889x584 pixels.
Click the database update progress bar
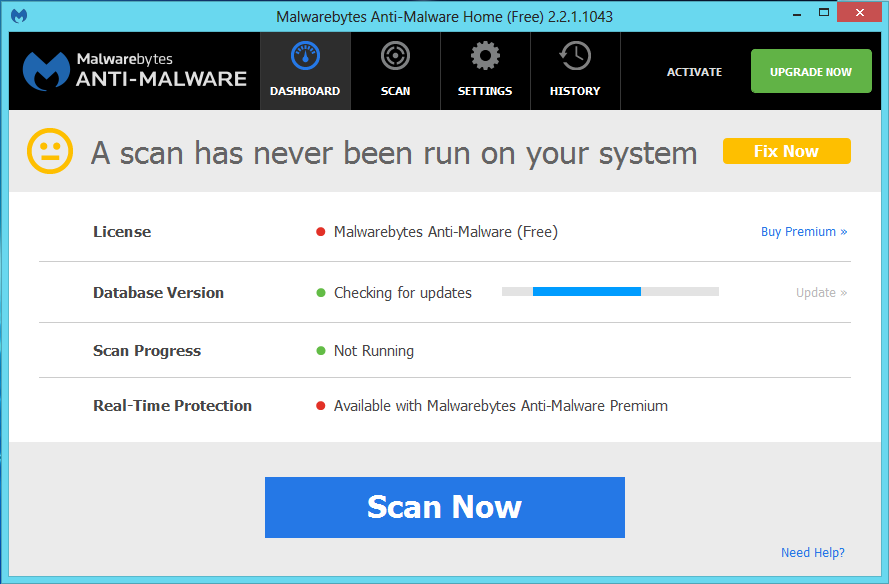610,292
